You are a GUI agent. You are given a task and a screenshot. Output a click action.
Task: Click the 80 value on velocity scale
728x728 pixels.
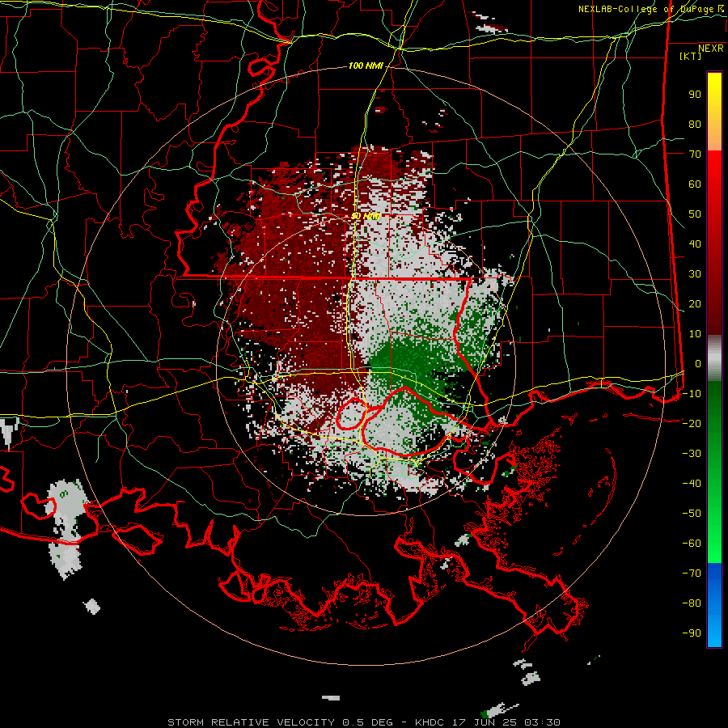695,124
